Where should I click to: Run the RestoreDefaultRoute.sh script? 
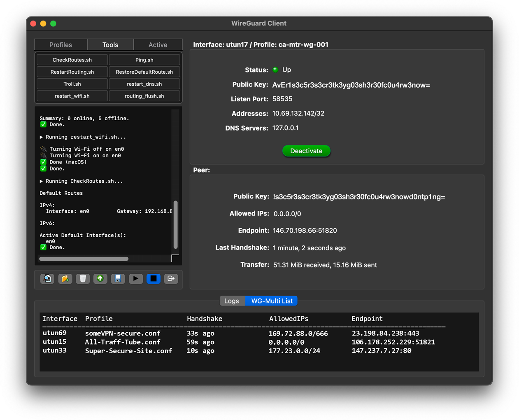click(144, 72)
